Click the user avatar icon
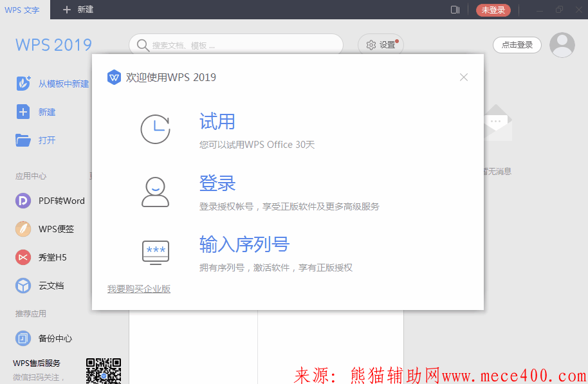Screen dimensions: 588x384 pos(562,45)
